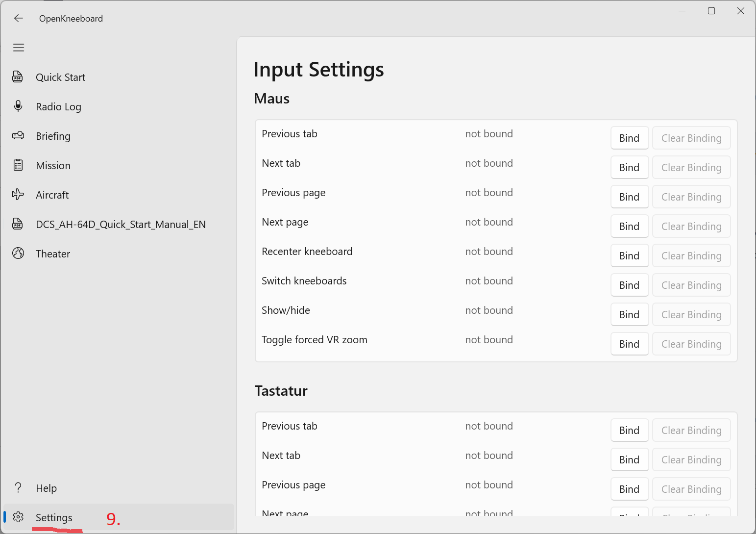This screenshot has height=534, width=756.
Task: Click the Settings gear icon
Action: pyautogui.click(x=18, y=517)
